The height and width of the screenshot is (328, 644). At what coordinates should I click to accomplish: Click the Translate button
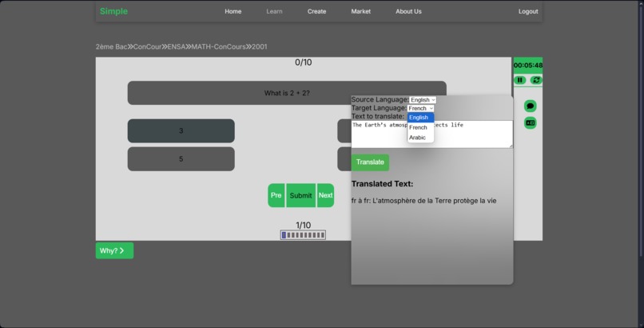[x=370, y=162]
